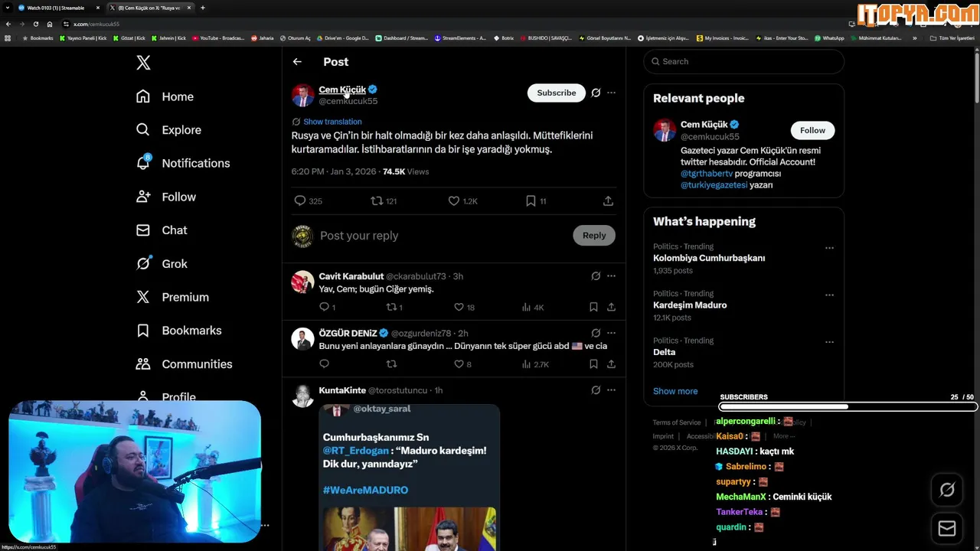Open Notifications in the sidebar
Image resolution: width=980 pixels, height=551 pixels.
(x=182, y=163)
